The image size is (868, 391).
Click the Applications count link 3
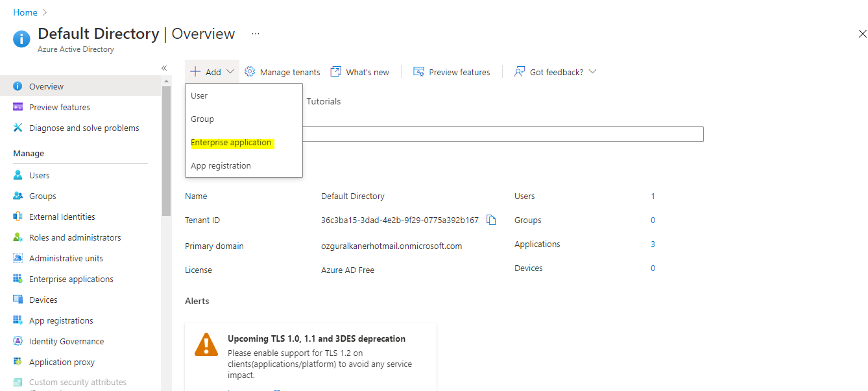653,244
